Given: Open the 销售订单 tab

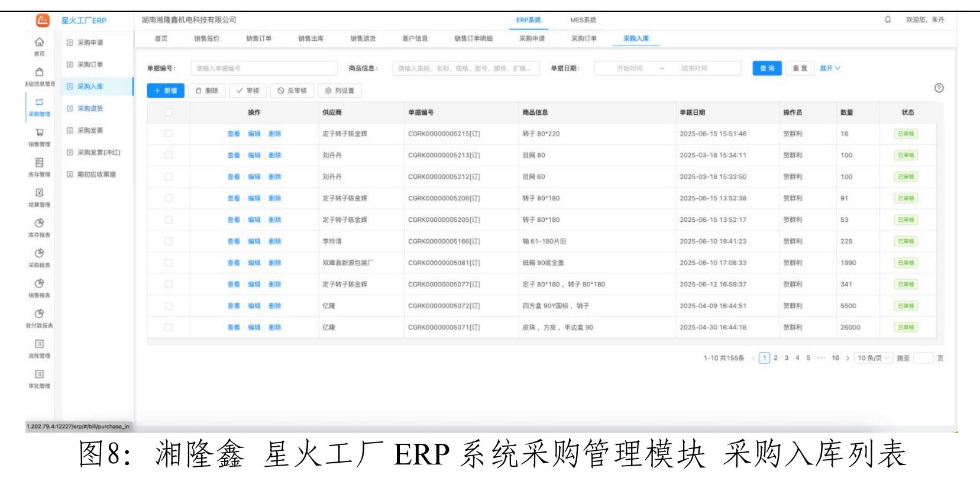Looking at the screenshot, I should [259, 38].
